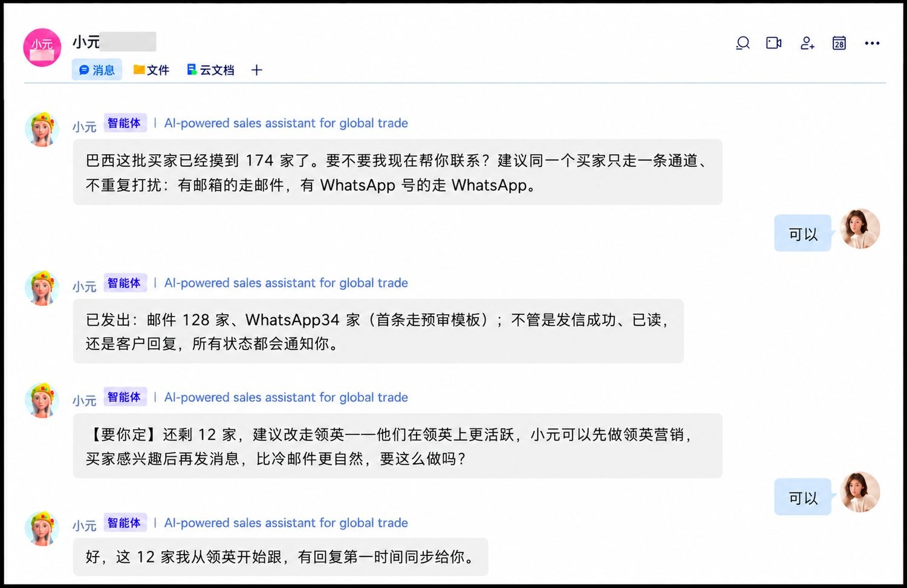Screen dimensions: 907x588
Task: Click 小元's avatar beside the 已发出 message
Action: (42, 288)
